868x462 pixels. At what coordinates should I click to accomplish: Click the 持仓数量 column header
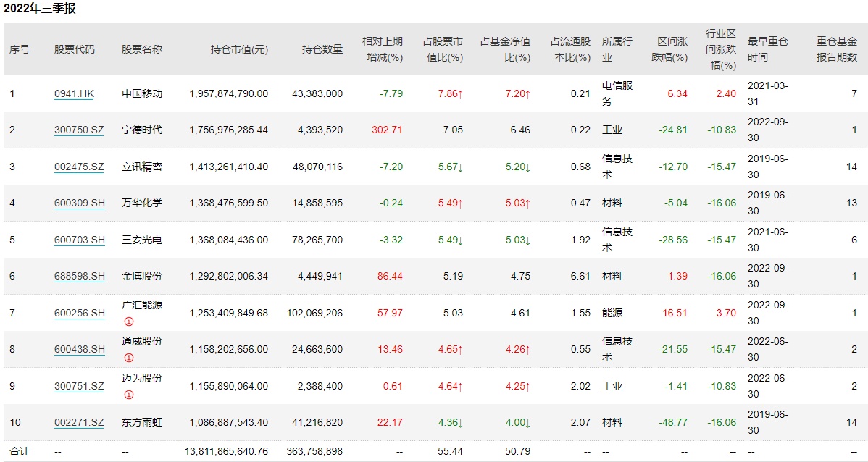[x=322, y=49]
